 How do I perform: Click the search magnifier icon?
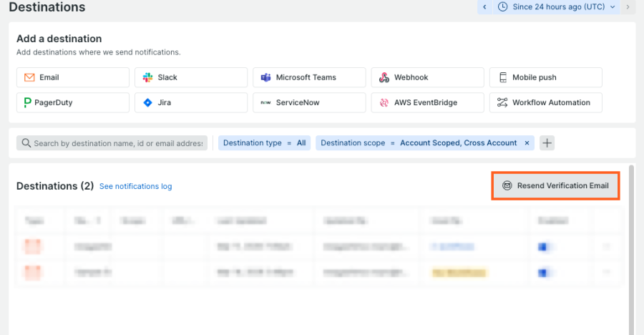click(26, 143)
